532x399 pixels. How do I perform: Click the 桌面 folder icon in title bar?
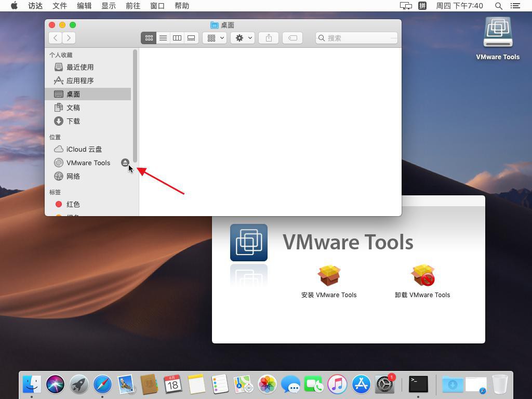[x=214, y=25]
